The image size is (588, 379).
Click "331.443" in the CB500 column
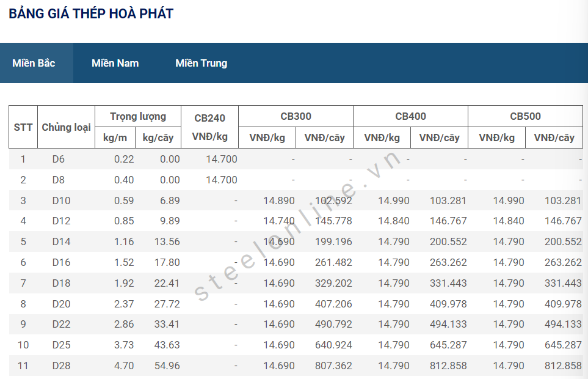click(x=563, y=283)
